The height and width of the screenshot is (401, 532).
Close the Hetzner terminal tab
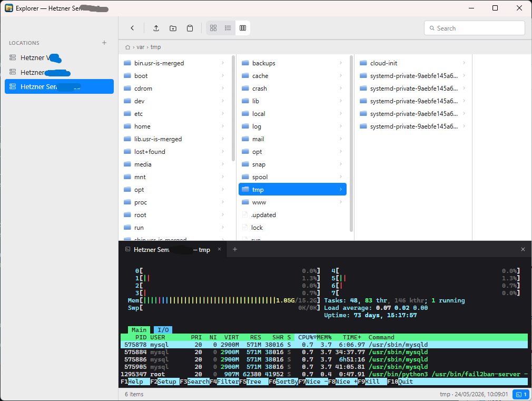click(219, 249)
